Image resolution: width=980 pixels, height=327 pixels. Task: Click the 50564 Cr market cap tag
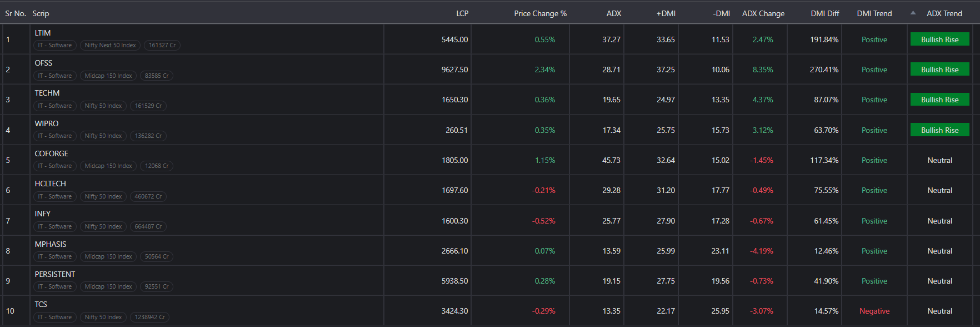[x=157, y=256]
